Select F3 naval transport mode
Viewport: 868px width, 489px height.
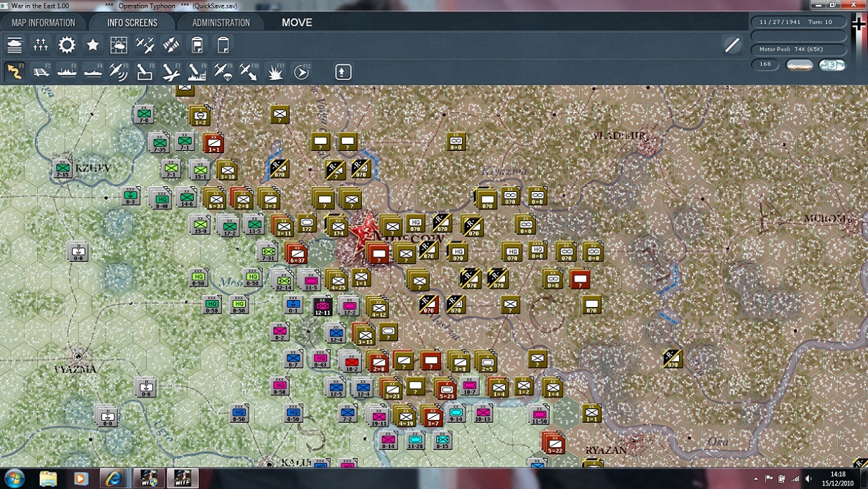[x=67, y=71]
